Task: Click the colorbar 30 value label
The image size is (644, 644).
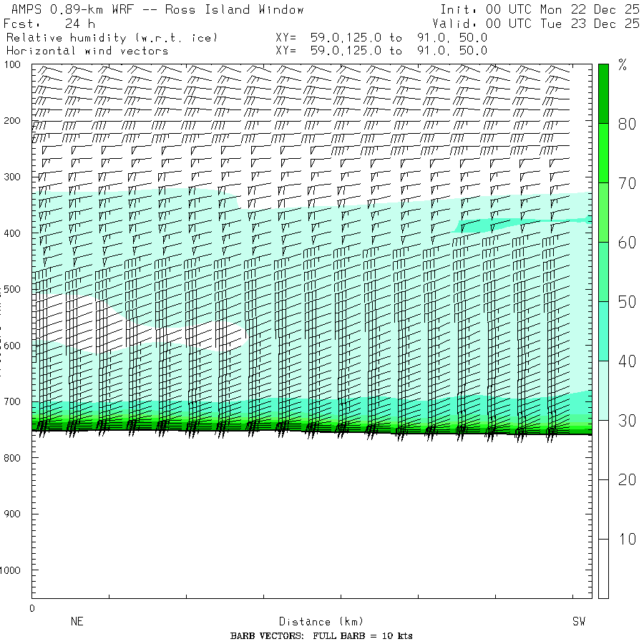Action: tap(627, 421)
